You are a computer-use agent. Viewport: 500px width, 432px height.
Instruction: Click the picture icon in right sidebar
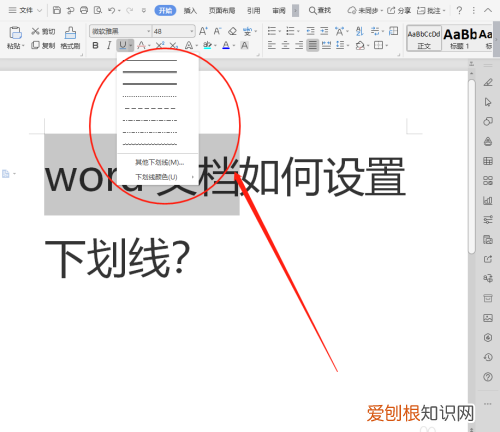[488, 318]
